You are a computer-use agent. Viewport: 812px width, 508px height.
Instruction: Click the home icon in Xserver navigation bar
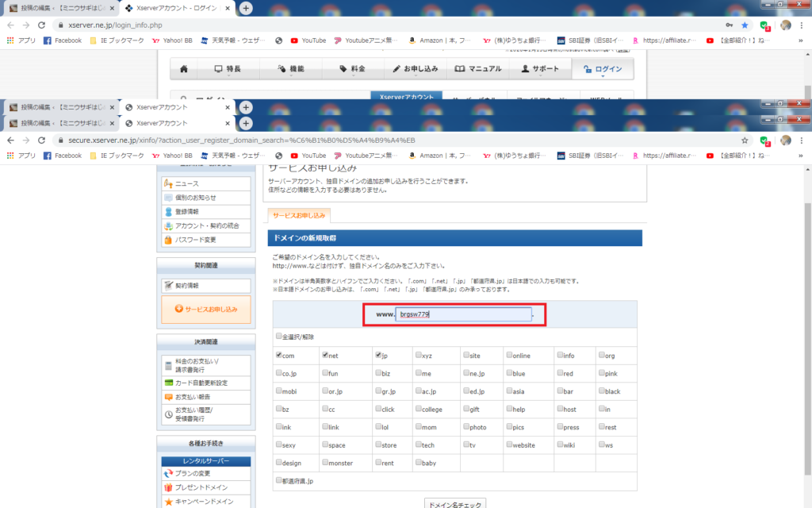(184, 69)
